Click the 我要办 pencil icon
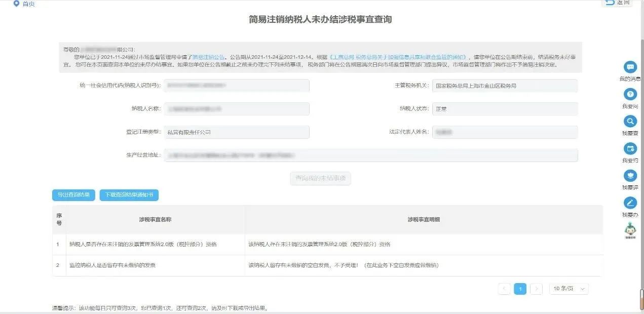Viewport: 644px width, 314px height. (630, 203)
